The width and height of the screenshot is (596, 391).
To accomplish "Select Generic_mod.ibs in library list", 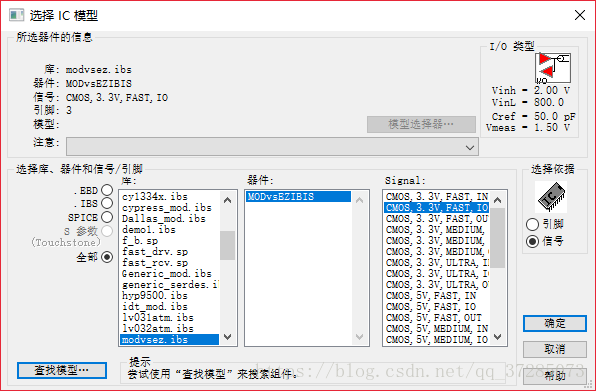I will [170, 274].
